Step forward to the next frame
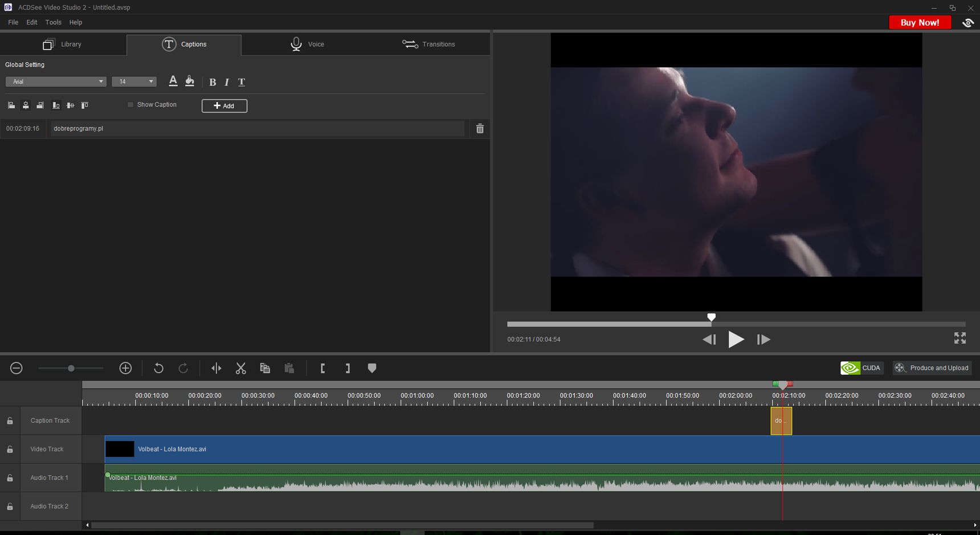The width and height of the screenshot is (980, 535). (x=763, y=340)
